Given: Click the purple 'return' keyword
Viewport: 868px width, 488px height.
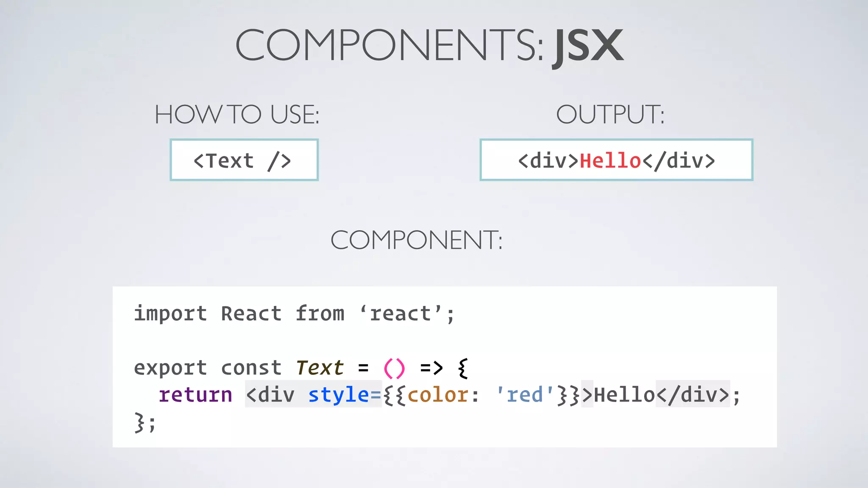Looking at the screenshot, I should coord(195,395).
